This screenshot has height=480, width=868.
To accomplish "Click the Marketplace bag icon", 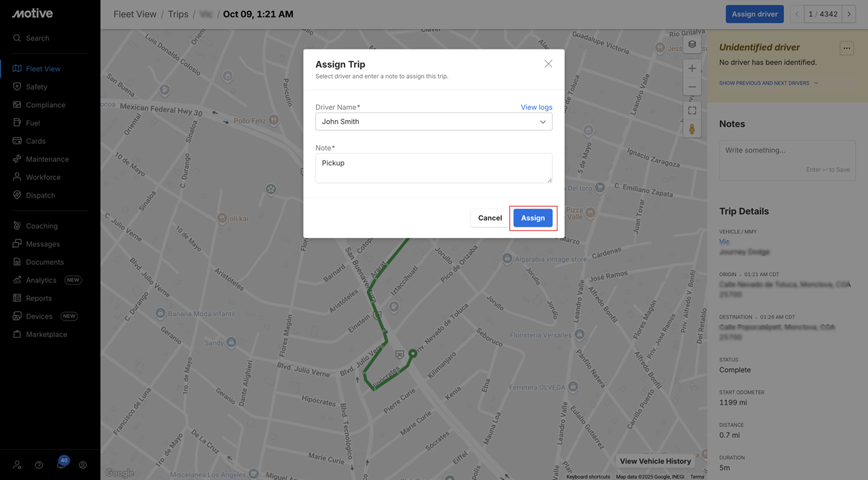I will tap(17, 334).
